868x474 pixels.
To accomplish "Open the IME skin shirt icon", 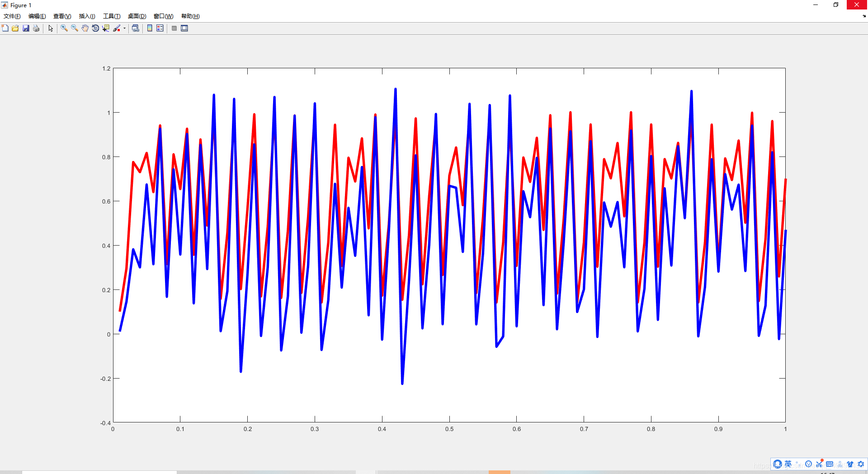I will tap(850, 464).
